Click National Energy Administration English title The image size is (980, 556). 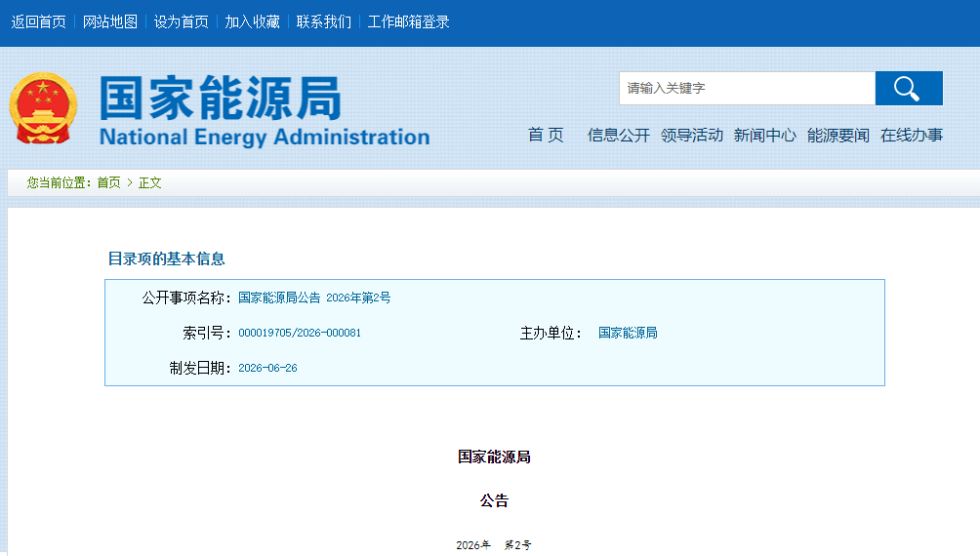click(265, 137)
